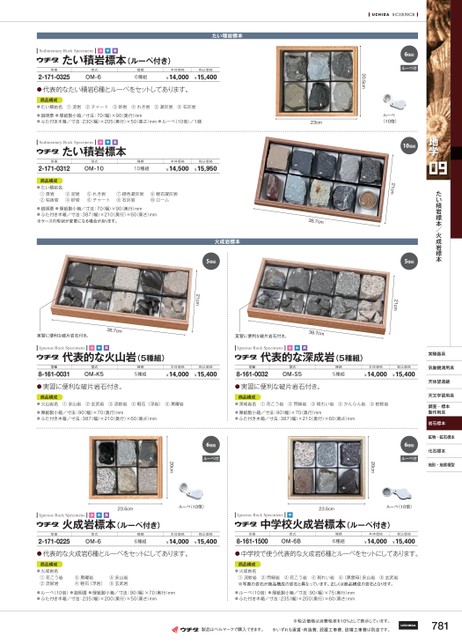The height and width of the screenshot is (644, 462).
Task: Click the 代表的な深成岩 wooden tray photo
Action: [x=318, y=295]
